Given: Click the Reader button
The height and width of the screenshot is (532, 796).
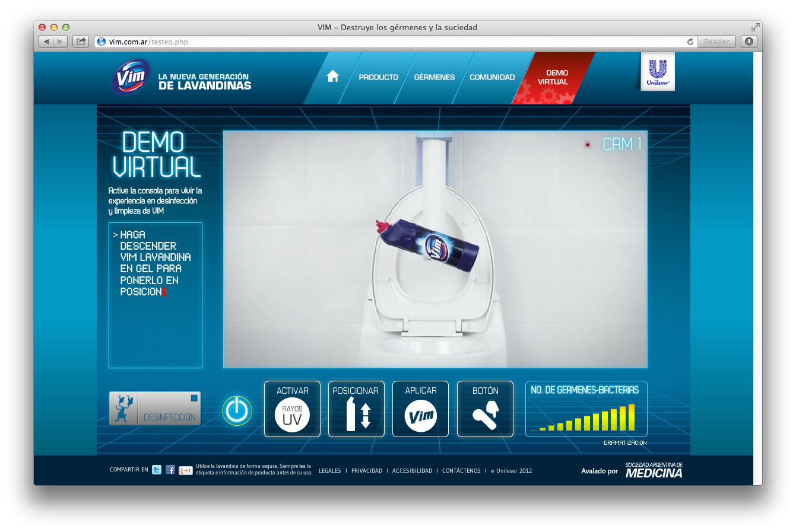Looking at the screenshot, I should [716, 42].
